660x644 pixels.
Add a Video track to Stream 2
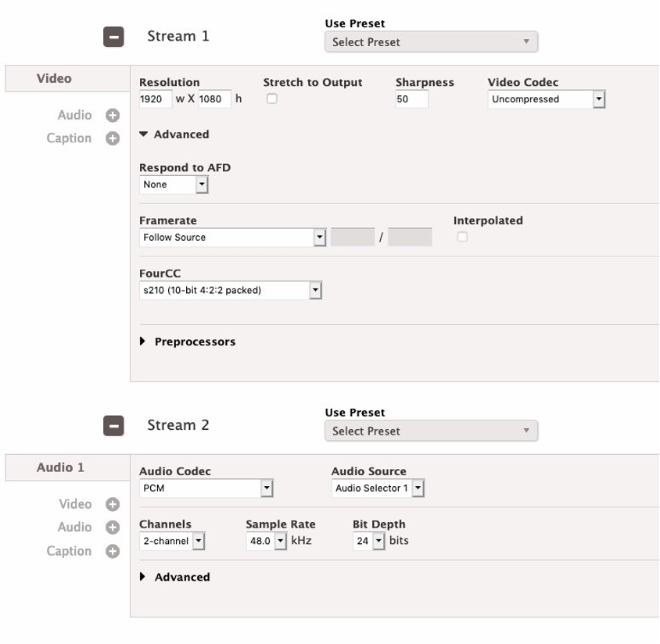(112, 504)
